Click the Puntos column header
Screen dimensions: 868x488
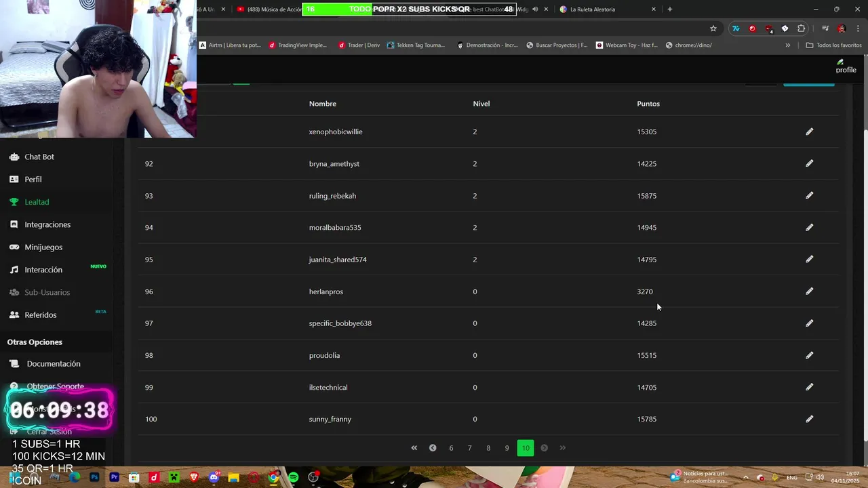(648, 104)
